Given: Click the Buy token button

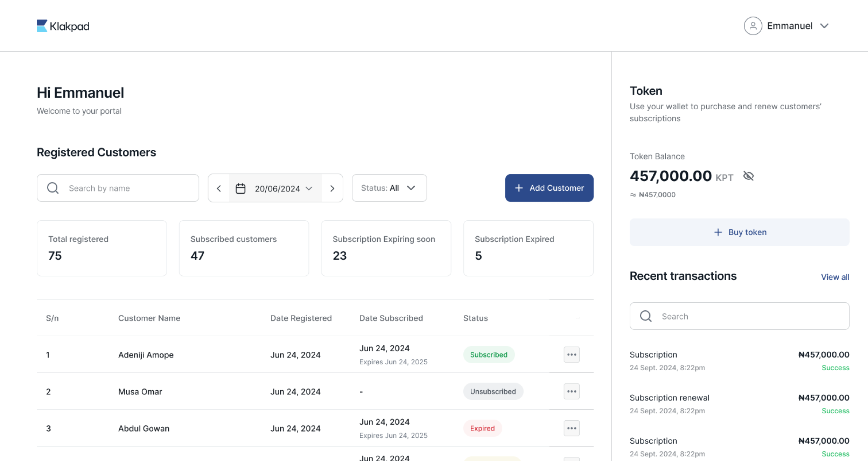Looking at the screenshot, I should click(x=739, y=232).
